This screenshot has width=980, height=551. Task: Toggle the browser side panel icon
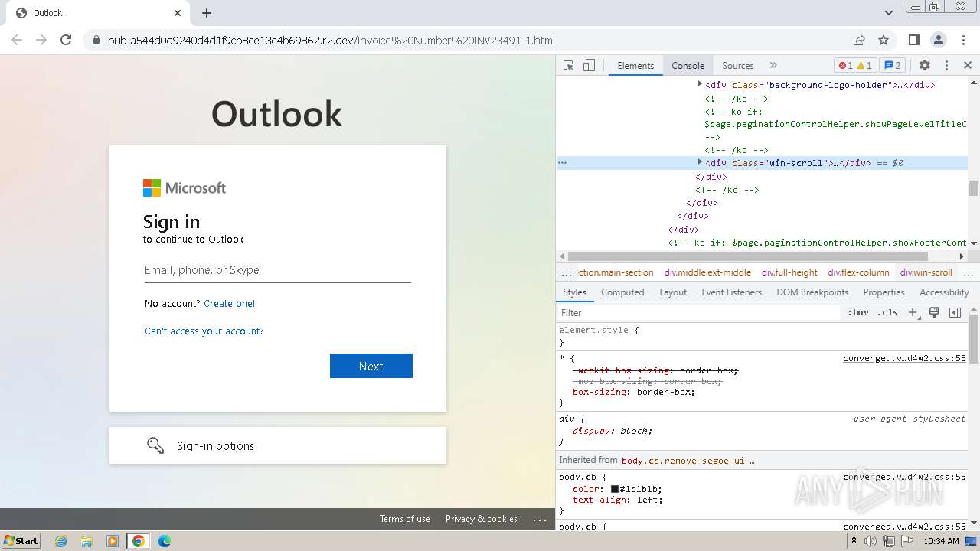coord(914,40)
